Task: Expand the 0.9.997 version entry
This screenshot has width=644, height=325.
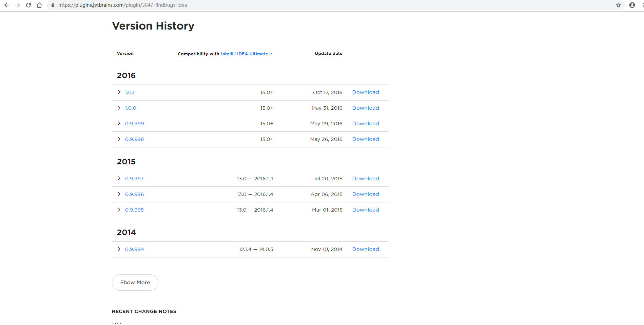Action: (x=119, y=178)
